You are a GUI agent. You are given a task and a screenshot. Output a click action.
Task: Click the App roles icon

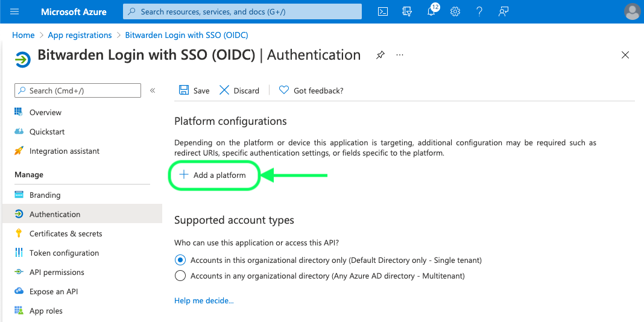pos(19,311)
